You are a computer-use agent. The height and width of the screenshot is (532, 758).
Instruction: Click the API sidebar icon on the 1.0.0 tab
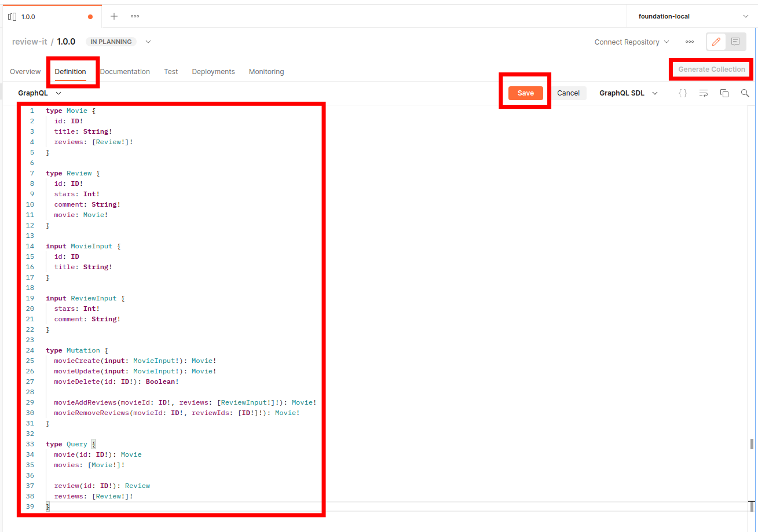[x=12, y=16]
